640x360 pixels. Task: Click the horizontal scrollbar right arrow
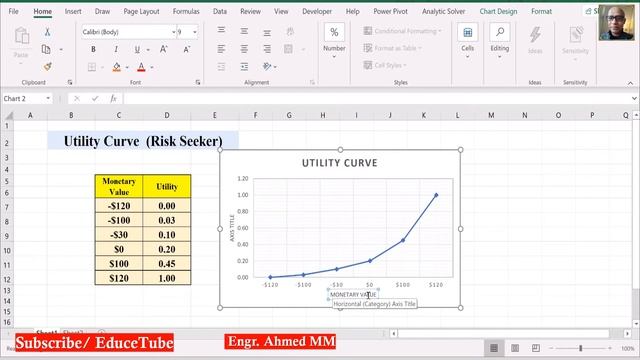click(627, 333)
